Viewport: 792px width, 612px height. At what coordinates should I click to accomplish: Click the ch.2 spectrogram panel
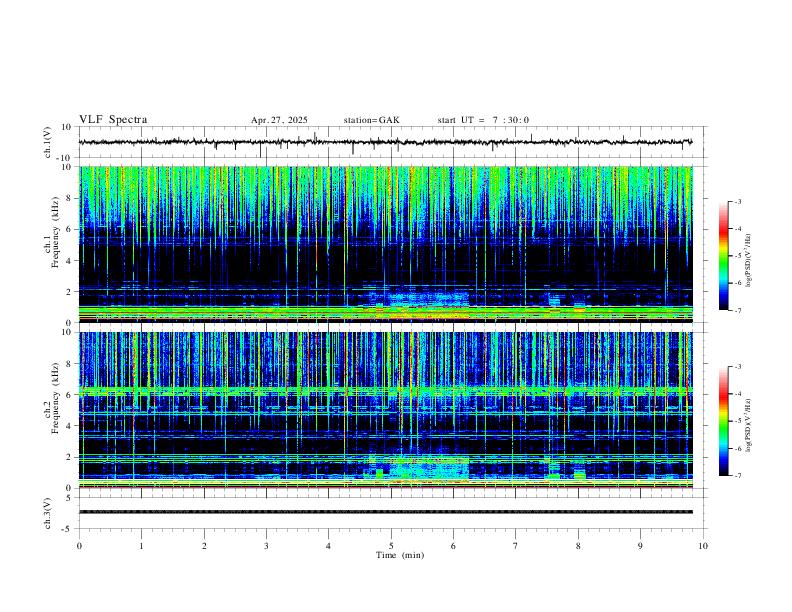(385, 410)
